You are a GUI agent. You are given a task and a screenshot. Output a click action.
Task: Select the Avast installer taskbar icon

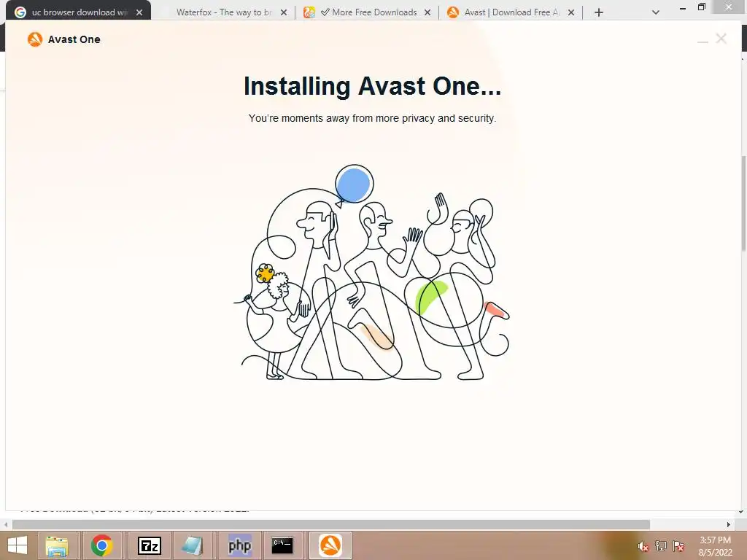coord(330,545)
